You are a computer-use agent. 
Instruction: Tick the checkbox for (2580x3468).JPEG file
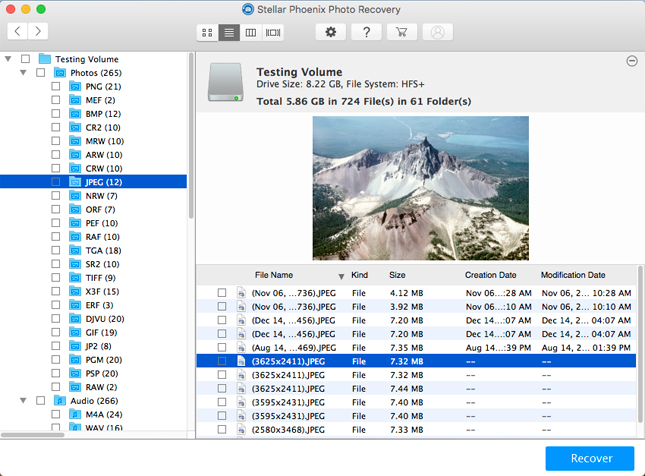222,430
